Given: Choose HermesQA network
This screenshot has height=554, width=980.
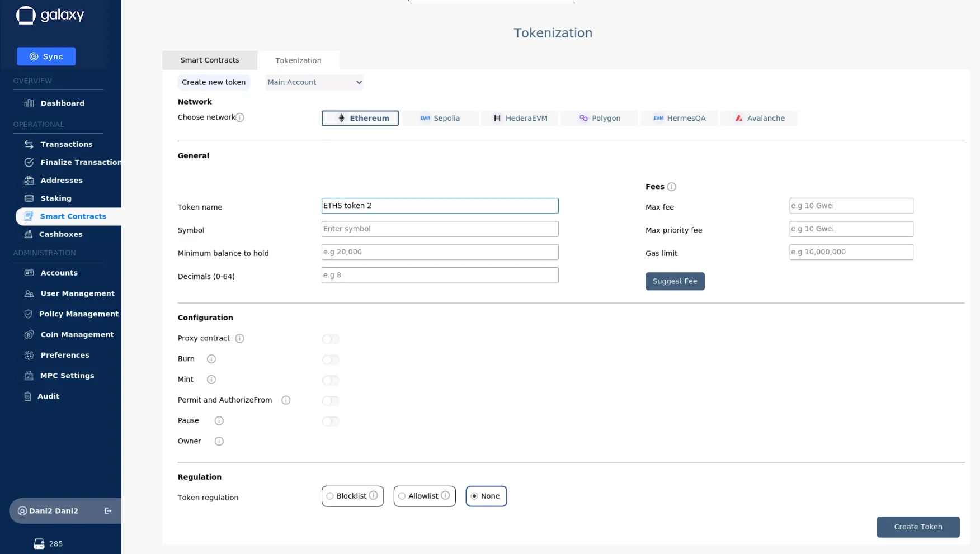Looking at the screenshot, I should [679, 118].
